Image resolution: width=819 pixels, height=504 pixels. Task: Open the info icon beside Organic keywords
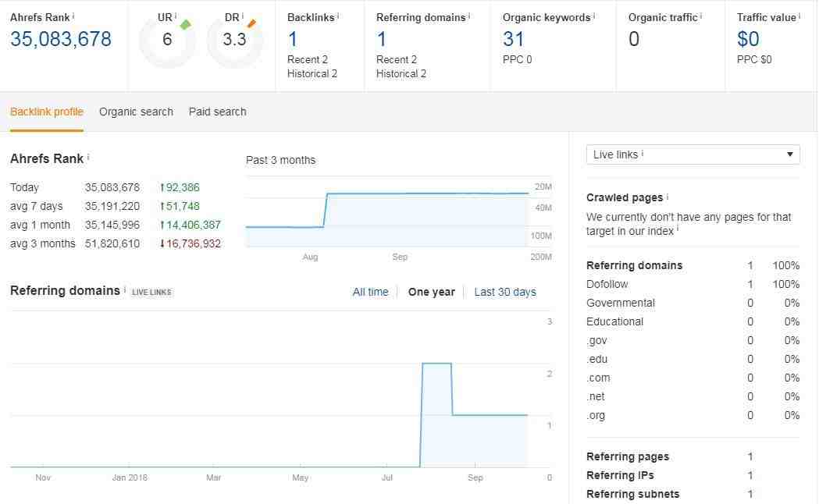tap(594, 16)
